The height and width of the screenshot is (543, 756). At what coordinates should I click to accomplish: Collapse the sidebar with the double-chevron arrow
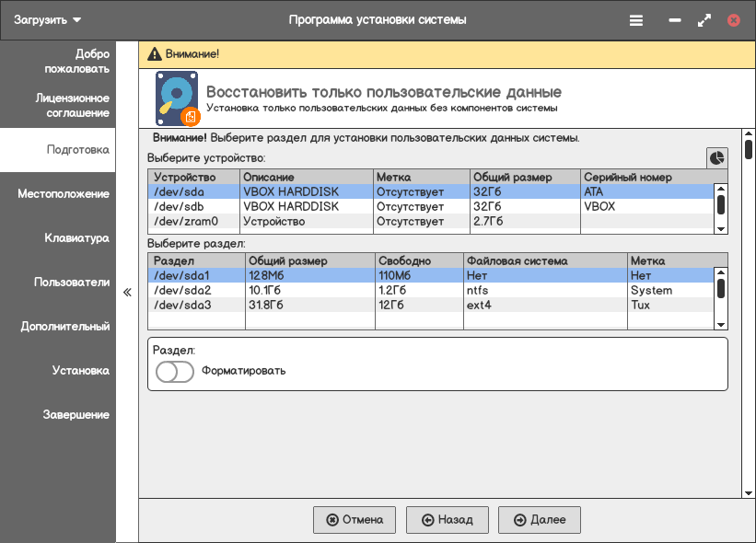click(x=127, y=292)
